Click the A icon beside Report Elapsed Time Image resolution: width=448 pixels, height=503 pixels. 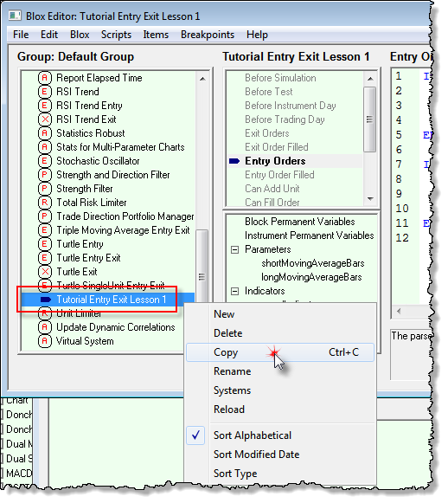(x=45, y=78)
